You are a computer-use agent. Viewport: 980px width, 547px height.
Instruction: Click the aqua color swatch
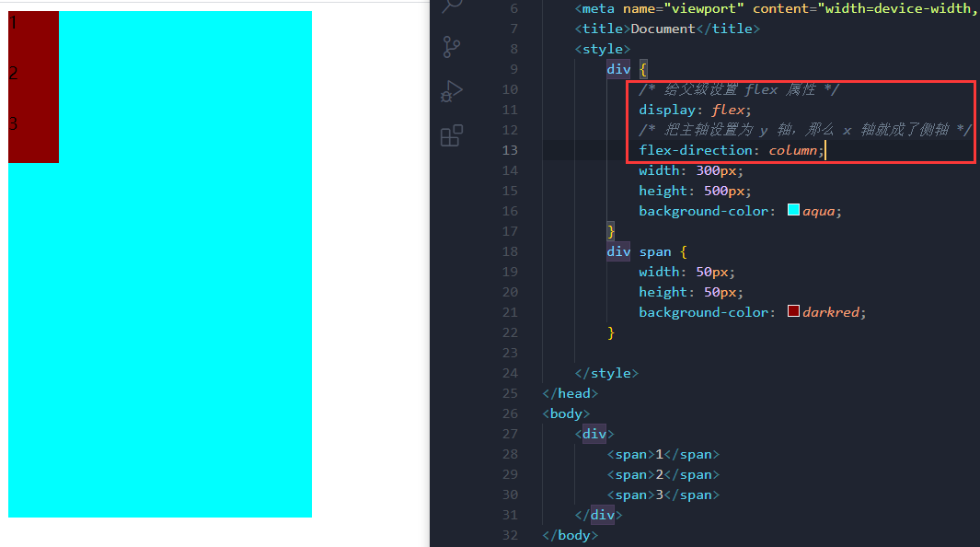pyautogui.click(x=793, y=211)
